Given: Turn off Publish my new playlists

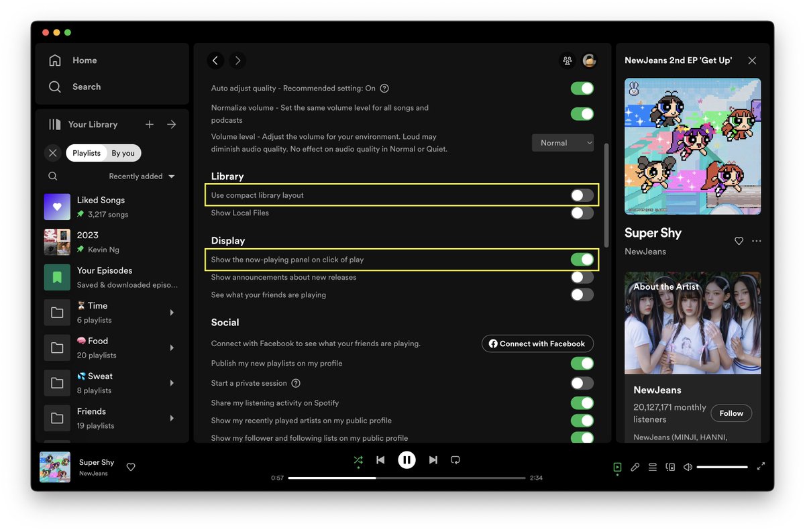Looking at the screenshot, I should click(582, 364).
